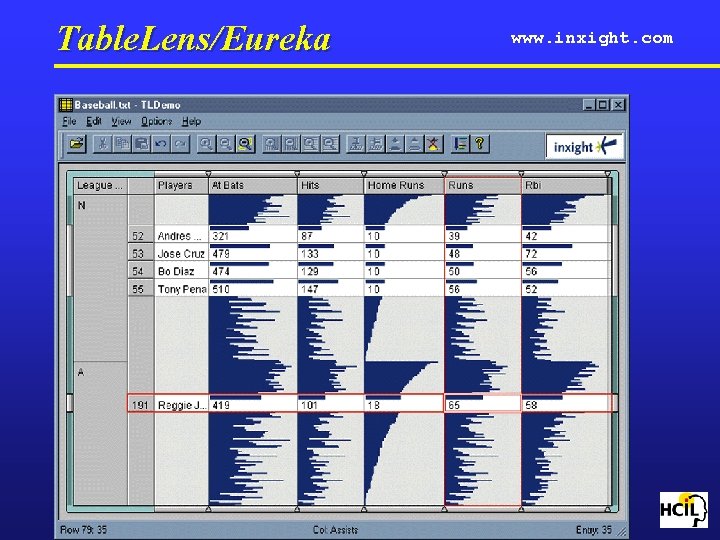Image resolution: width=720 pixels, height=540 pixels.
Task: Click the focus handle left of row 191
Action: coord(70,403)
